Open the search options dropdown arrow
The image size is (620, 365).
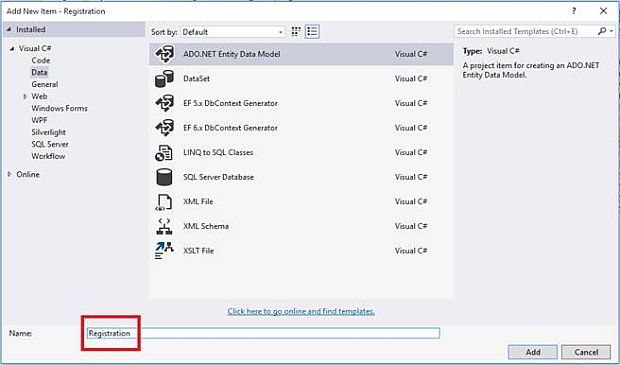611,31
